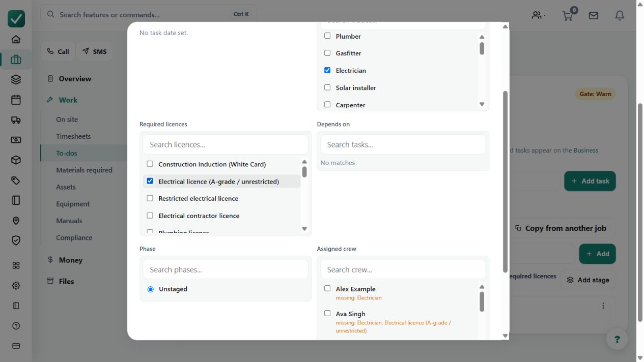644x362 pixels.
Task: Open the Jobs briefcase icon in sidebar
Action: pos(16,59)
